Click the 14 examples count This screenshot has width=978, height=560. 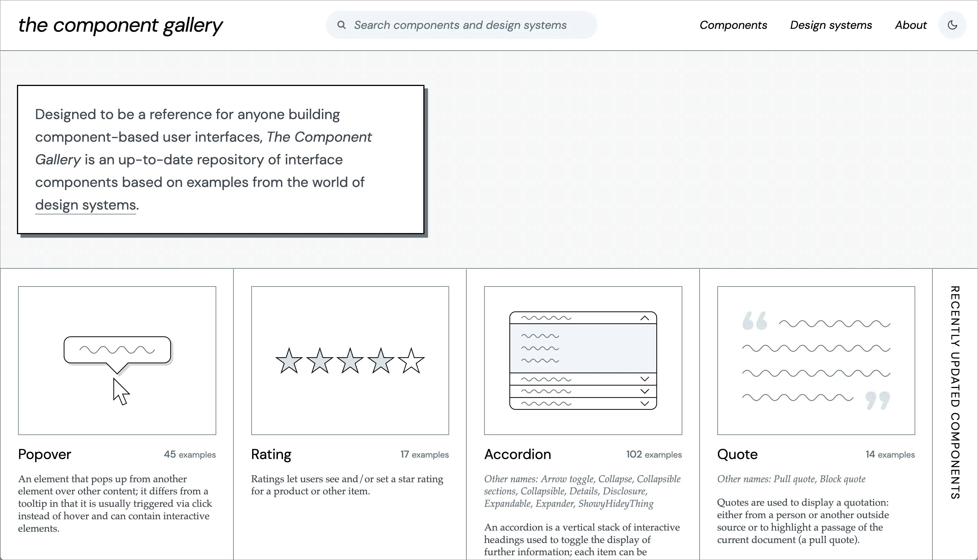pos(890,455)
